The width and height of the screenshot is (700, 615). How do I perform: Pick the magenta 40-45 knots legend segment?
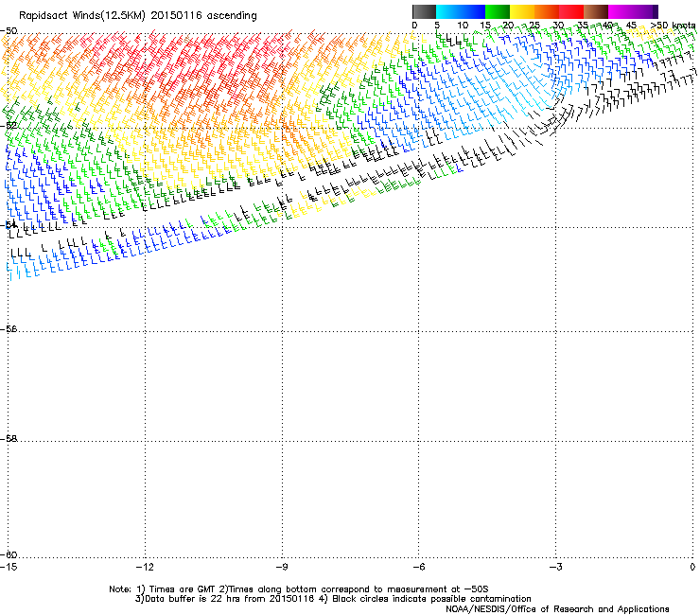click(621, 11)
